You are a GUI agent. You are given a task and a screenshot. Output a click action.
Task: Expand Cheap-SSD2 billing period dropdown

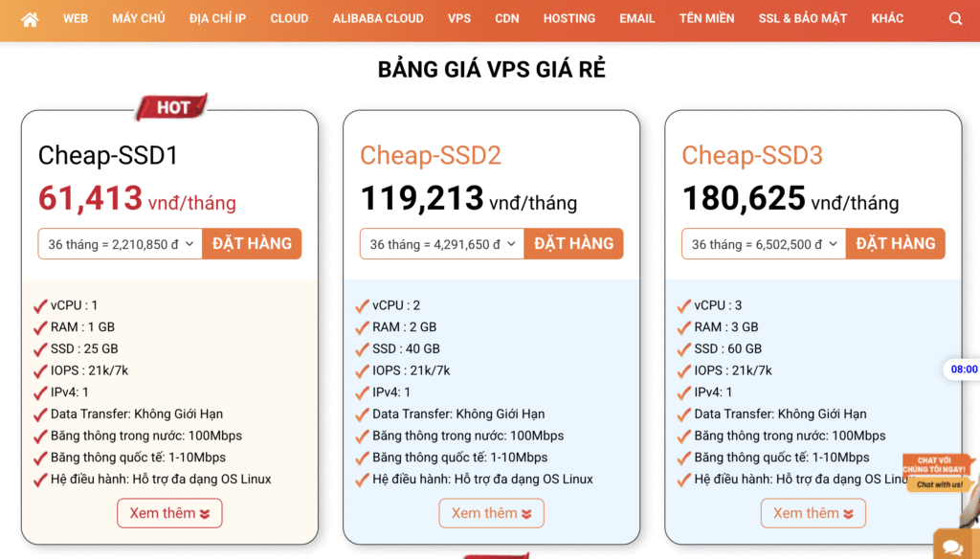click(442, 244)
